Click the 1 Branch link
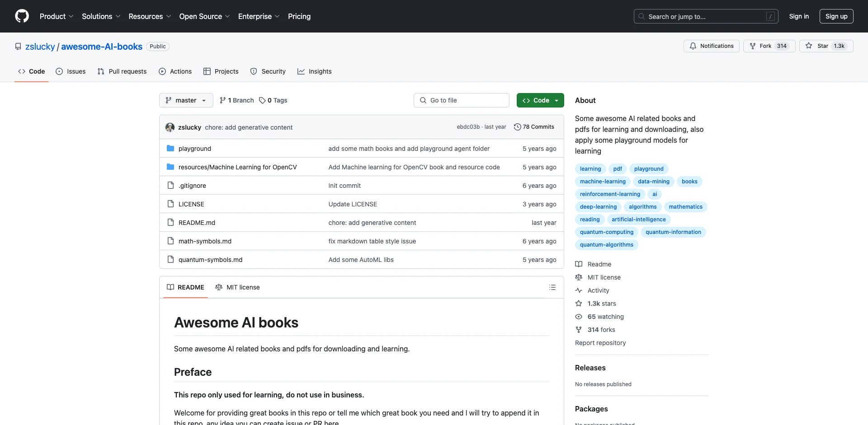This screenshot has width=868, height=425. click(236, 100)
